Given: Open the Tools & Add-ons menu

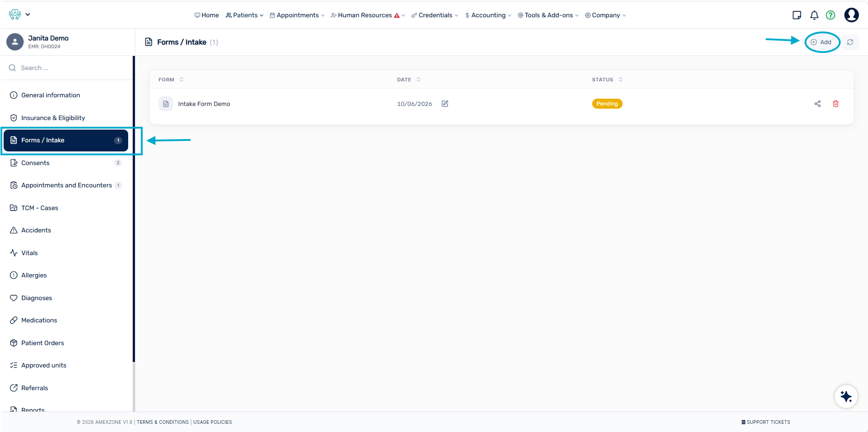Looking at the screenshot, I should pos(549,15).
